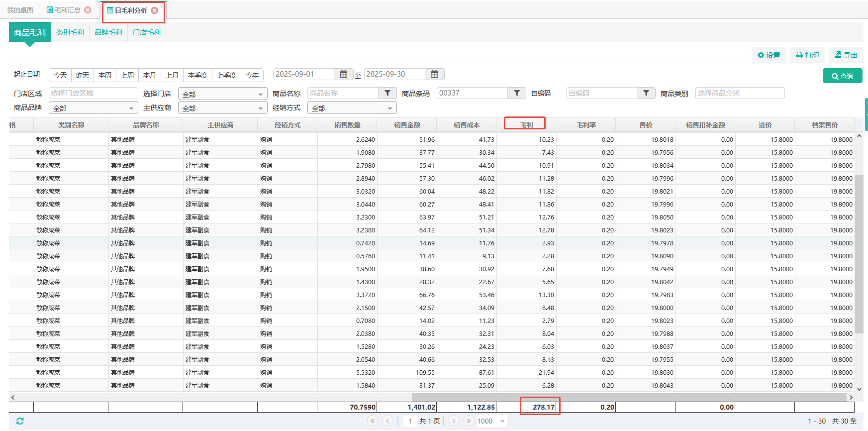Image resolution: width=868 pixels, height=431 pixels.
Task: Go to the last page of results
Action: click(469, 421)
